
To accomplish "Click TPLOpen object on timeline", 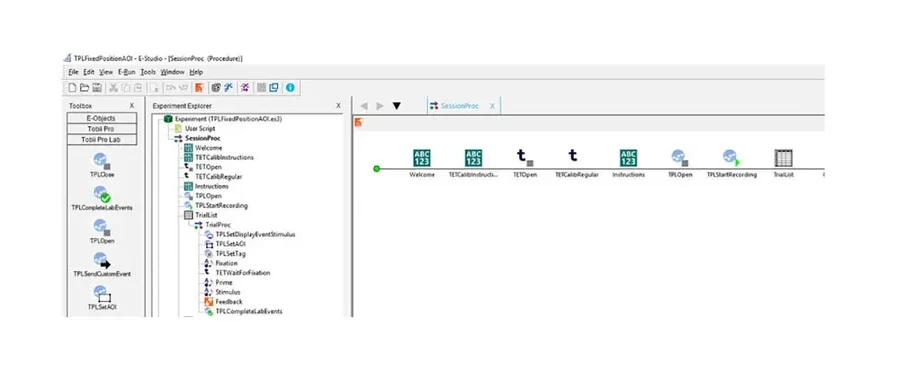I will [x=680, y=163].
